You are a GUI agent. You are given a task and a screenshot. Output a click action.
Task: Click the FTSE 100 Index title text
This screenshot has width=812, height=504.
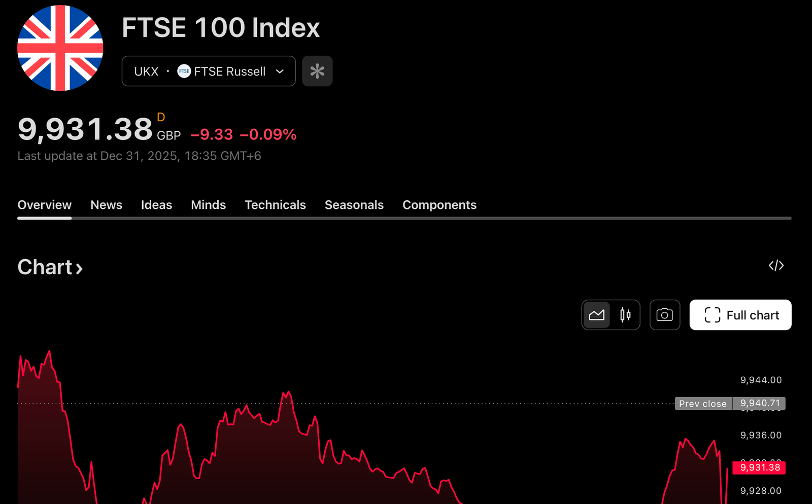220,28
